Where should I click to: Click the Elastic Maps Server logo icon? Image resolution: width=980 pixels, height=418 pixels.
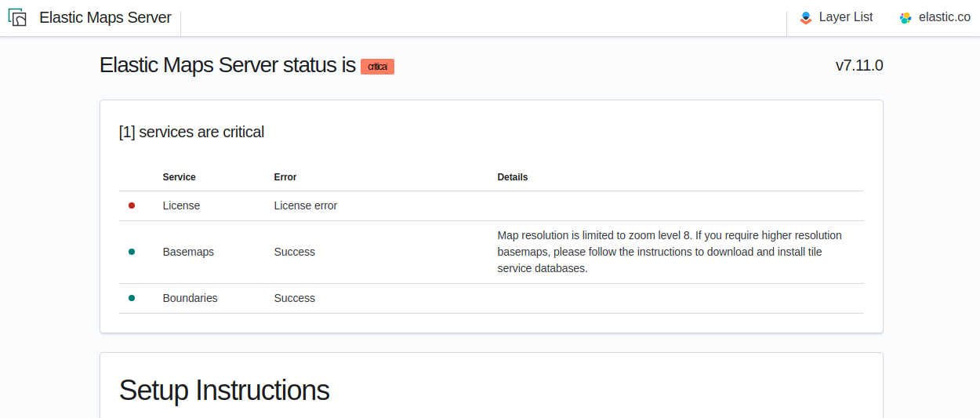tap(18, 18)
